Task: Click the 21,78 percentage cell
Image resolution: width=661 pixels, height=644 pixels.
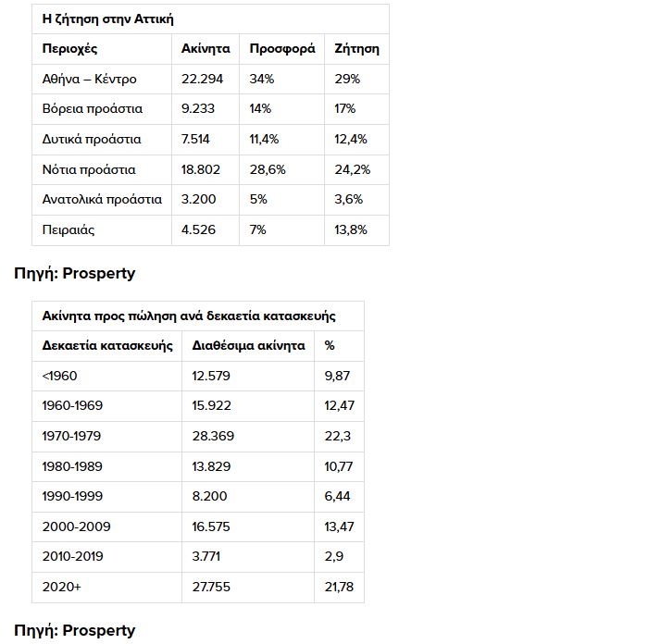Action: (339, 587)
